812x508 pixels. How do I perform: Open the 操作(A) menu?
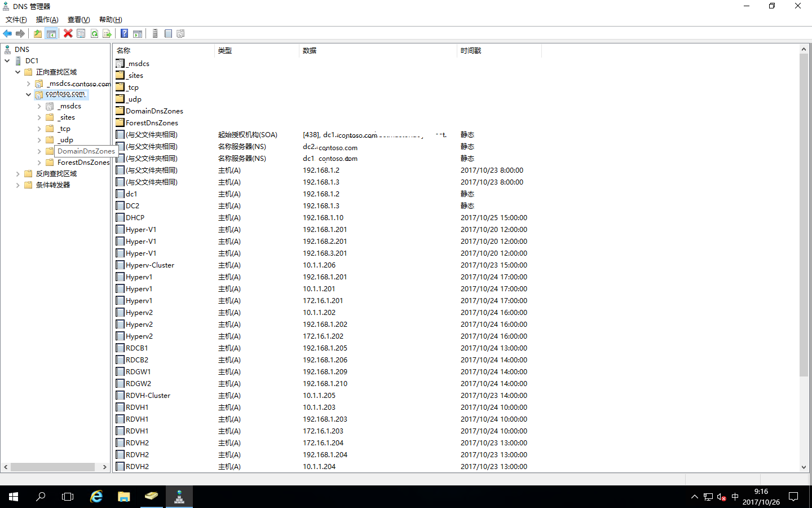[x=47, y=20]
